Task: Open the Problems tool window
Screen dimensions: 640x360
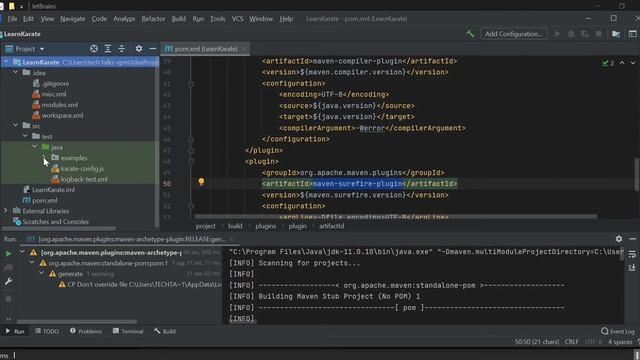Action: [x=86, y=331]
